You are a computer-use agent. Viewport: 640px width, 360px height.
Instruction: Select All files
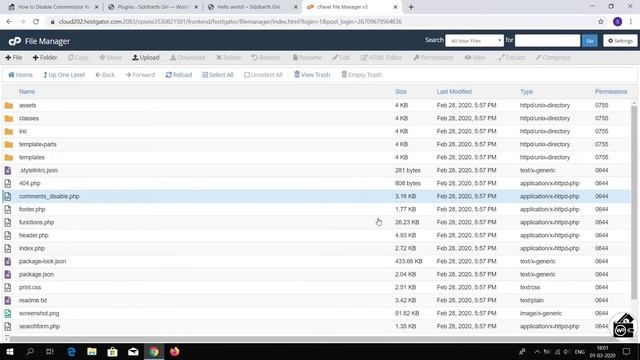(x=218, y=75)
